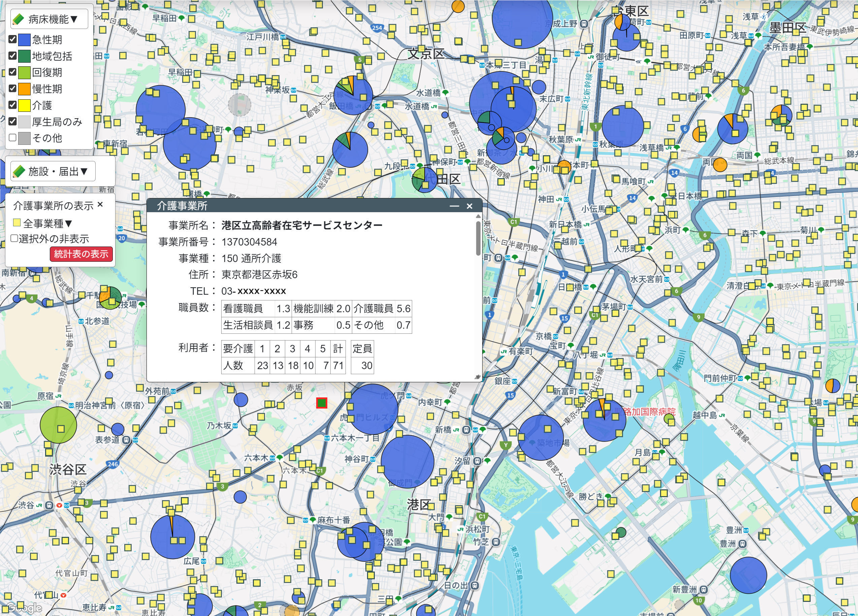Click the blue 急性期 color swatch

[x=24, y=40]
